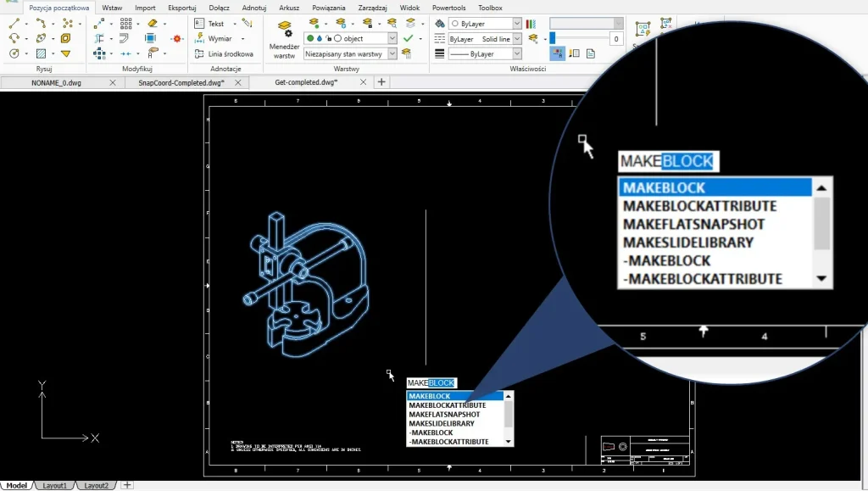Select the Arc drawing tool
The image size is (868, 491).
tap(14, 38)
